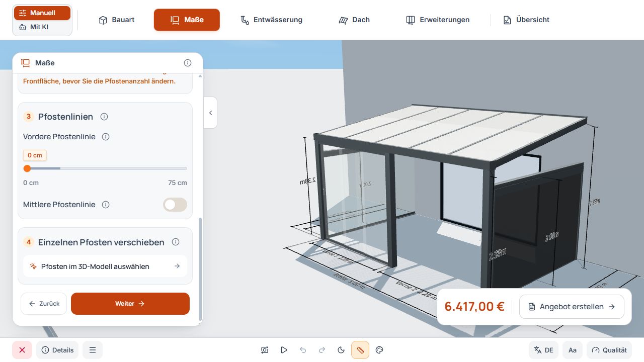This screenshot has width=644, height=362.
Task: Open the Qualität settings
Action: pos(609,350)
